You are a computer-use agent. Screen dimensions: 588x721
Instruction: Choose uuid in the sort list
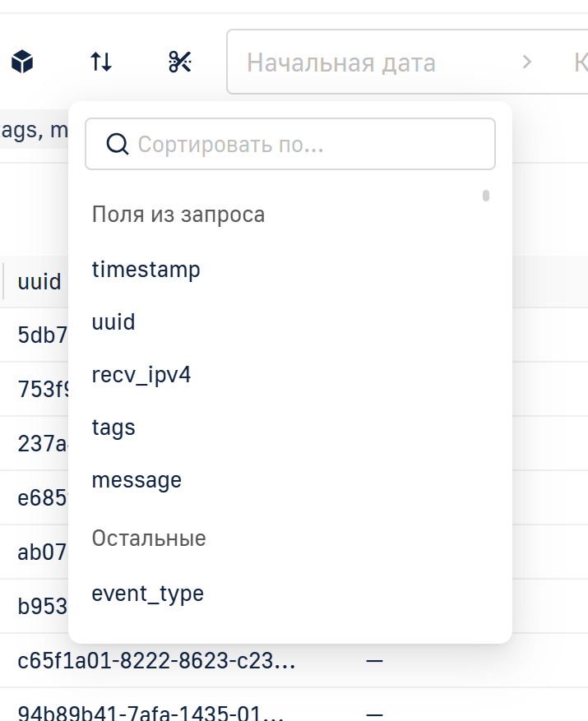tap(113, 322)
